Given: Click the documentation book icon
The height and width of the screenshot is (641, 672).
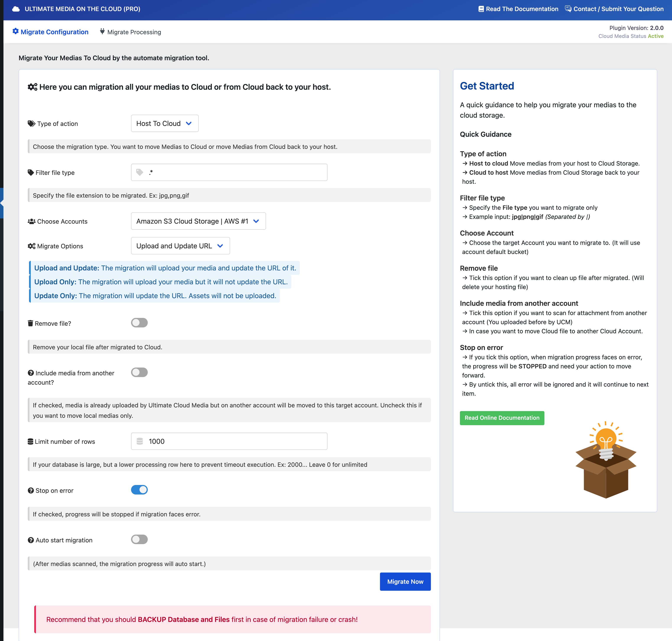Looking at the screenshot, I should [481, 9].
